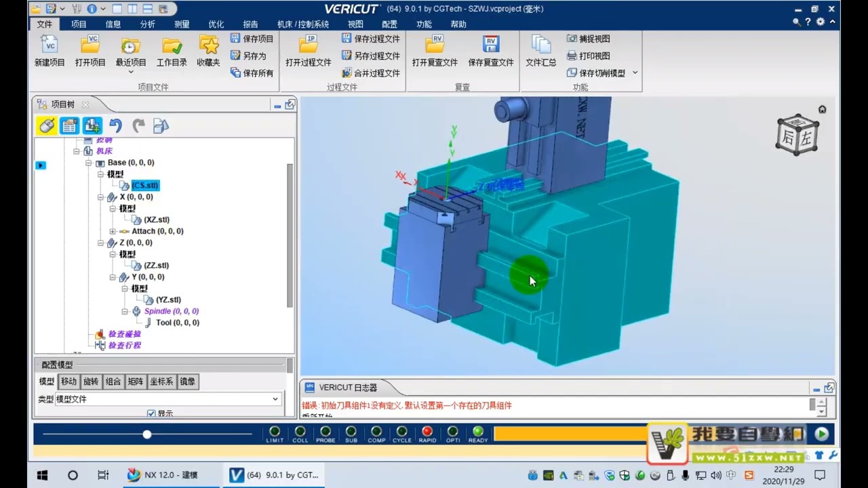Switch to the 分析 ribbon tab
The width and height of the screenshot is (868, 488).
(x=147, y=24)
